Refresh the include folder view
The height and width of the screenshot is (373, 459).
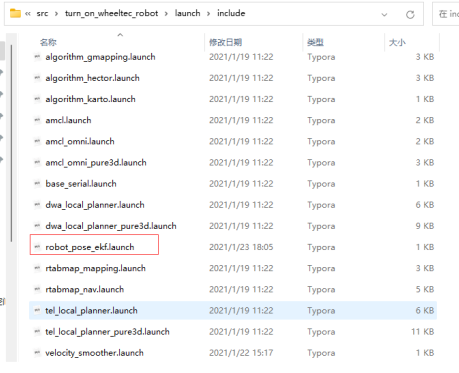pyautogui.click(x=410, y=14)
